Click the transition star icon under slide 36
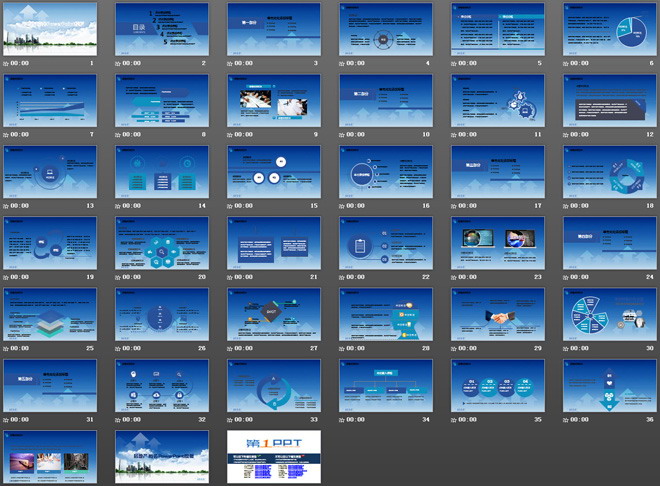Screen dimensions: 660x486 [x=567, y=421]
